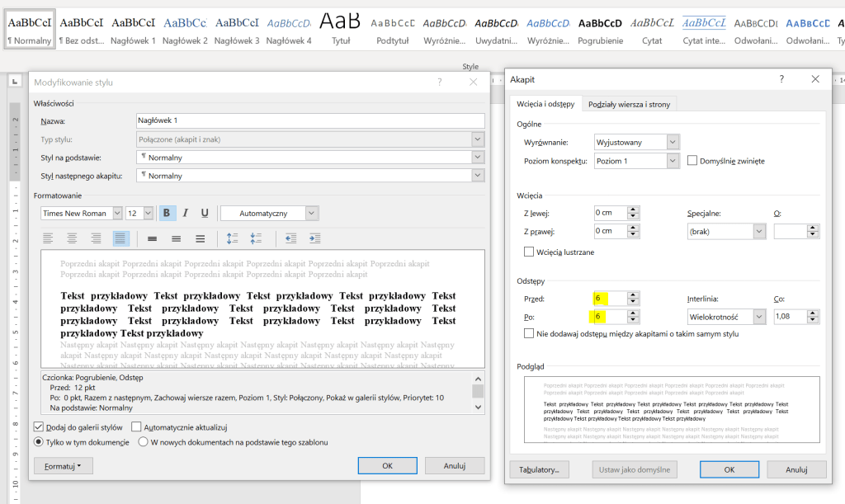845x504 pixels.
Task: Click the Nazwa style name field
Action: click(310, 121)
